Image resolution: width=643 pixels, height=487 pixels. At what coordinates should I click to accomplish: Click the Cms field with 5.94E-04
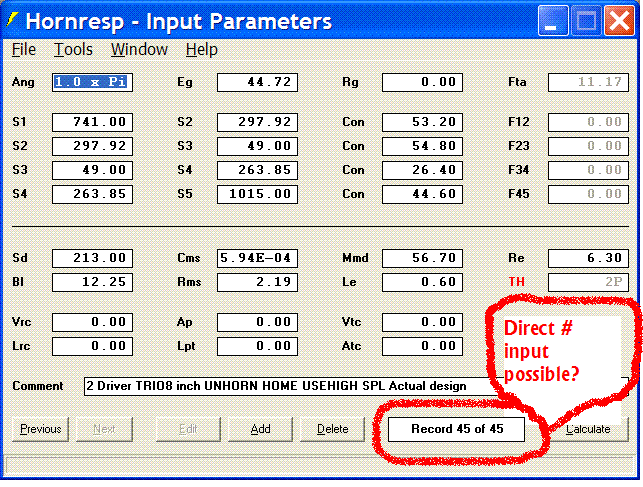258,258
